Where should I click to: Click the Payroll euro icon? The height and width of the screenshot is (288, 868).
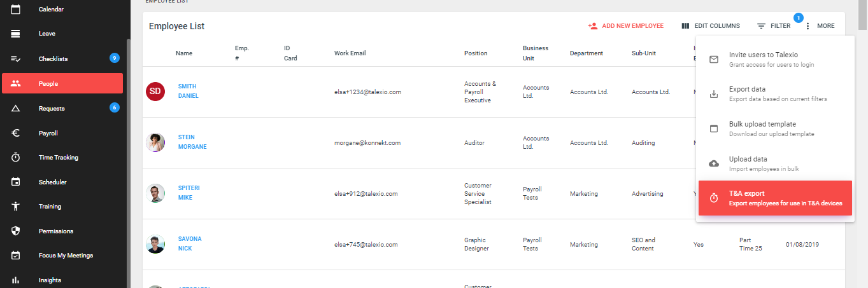click(x=16, y=133)
